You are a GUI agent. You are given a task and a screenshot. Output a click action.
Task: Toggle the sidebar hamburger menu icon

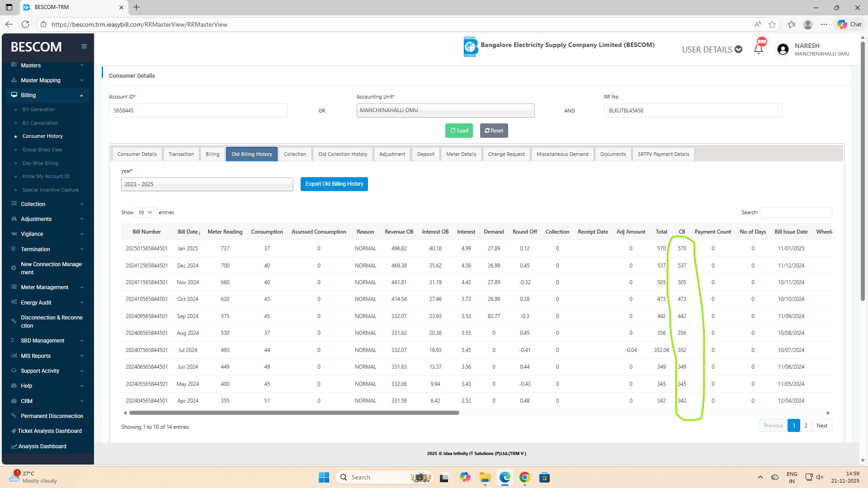coord(84,47)
